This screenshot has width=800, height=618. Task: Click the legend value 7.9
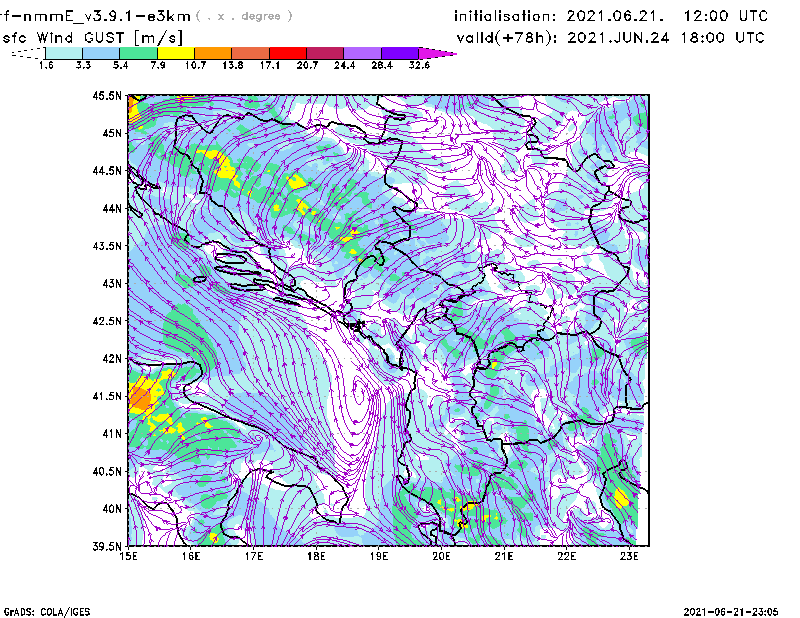pos(158,65)
